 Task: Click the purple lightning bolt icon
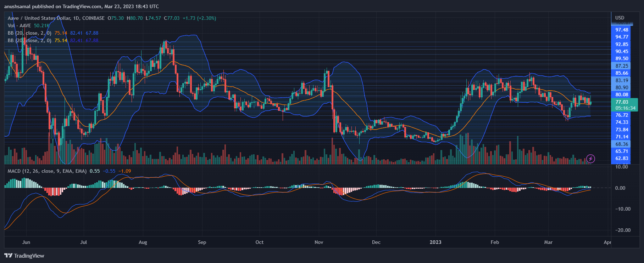(590, 159)
